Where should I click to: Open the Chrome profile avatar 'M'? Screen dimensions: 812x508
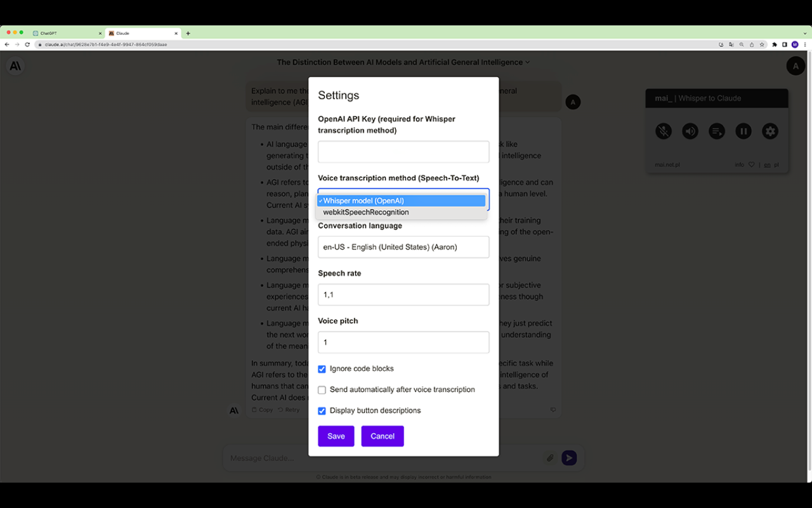coord(795,44)
